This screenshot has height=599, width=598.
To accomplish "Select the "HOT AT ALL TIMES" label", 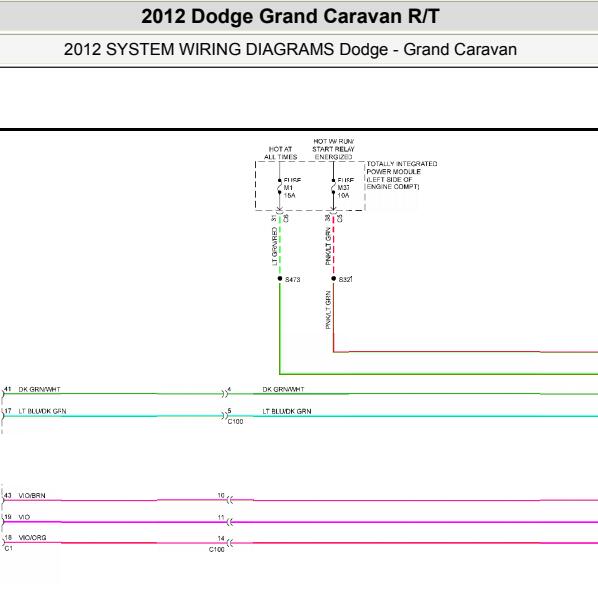I will (x=280, y=153).
